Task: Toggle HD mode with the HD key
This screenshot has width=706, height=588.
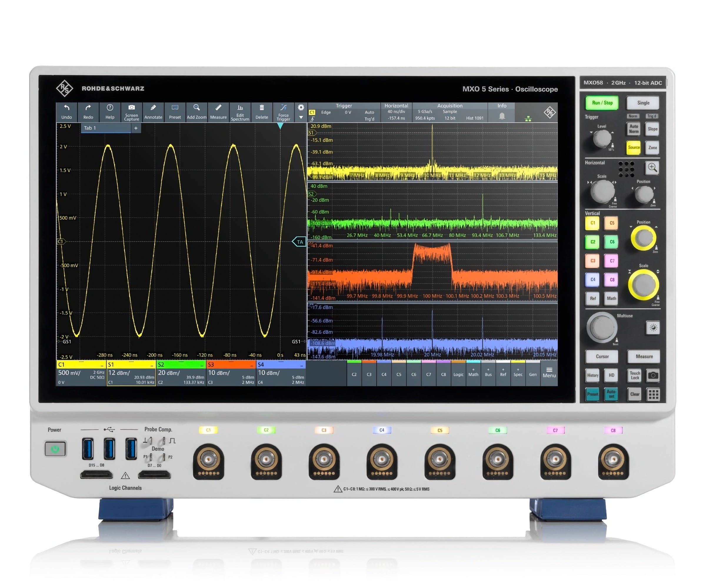Action: click(x=611, y=375)
